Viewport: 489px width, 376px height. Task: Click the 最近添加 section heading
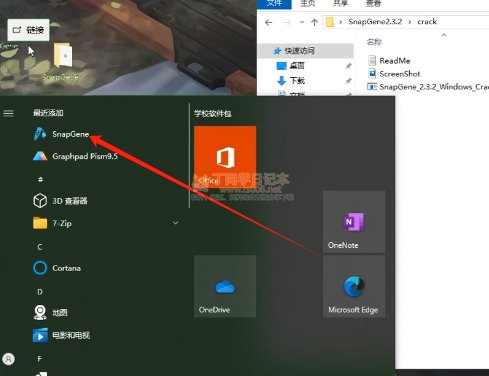tap(48, 113)
